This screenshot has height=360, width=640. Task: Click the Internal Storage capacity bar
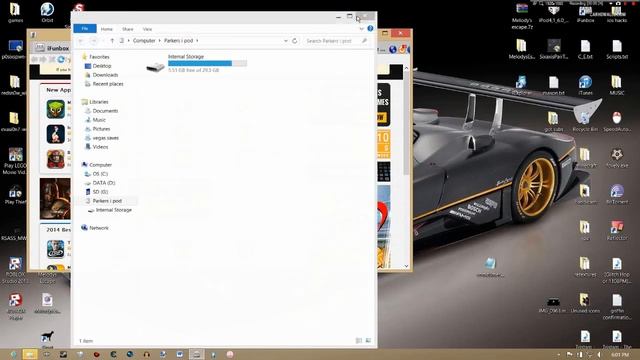[207, 63]
